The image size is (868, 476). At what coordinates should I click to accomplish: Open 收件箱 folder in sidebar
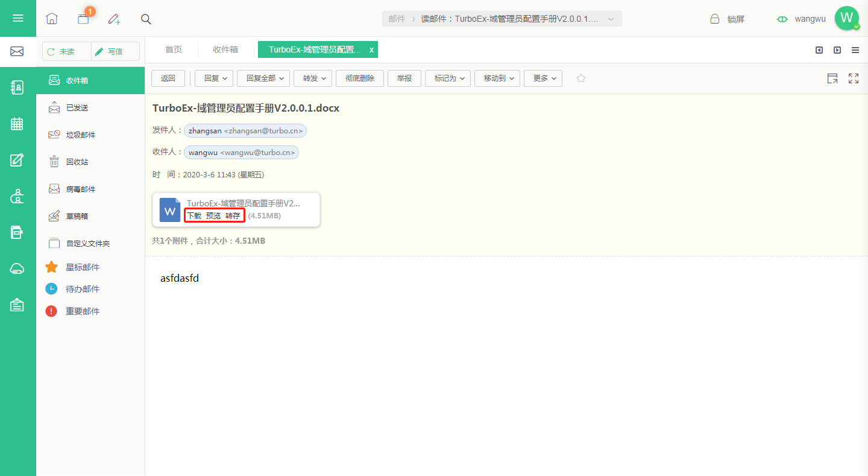tap(90, 80)
